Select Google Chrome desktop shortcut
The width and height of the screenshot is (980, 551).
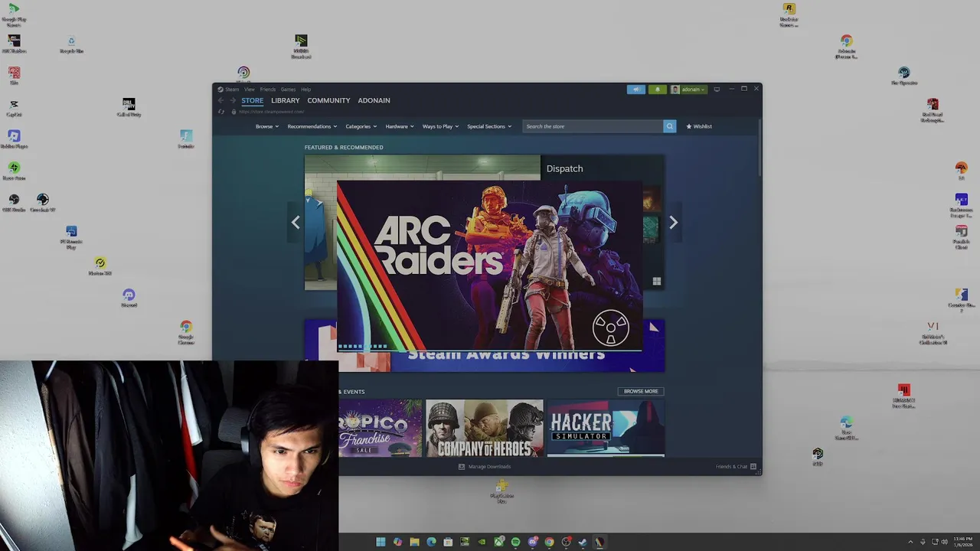[186, 333]
